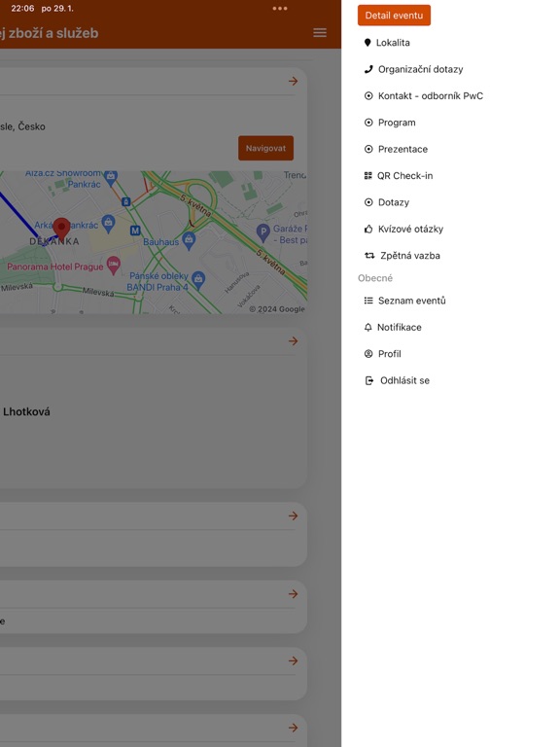Click the phone icon for Organizační dotazy

pos(368,69)
